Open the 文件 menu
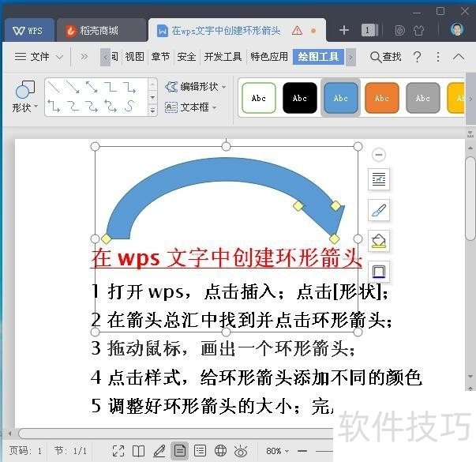 pyautogui.click(x=32, y=57)
